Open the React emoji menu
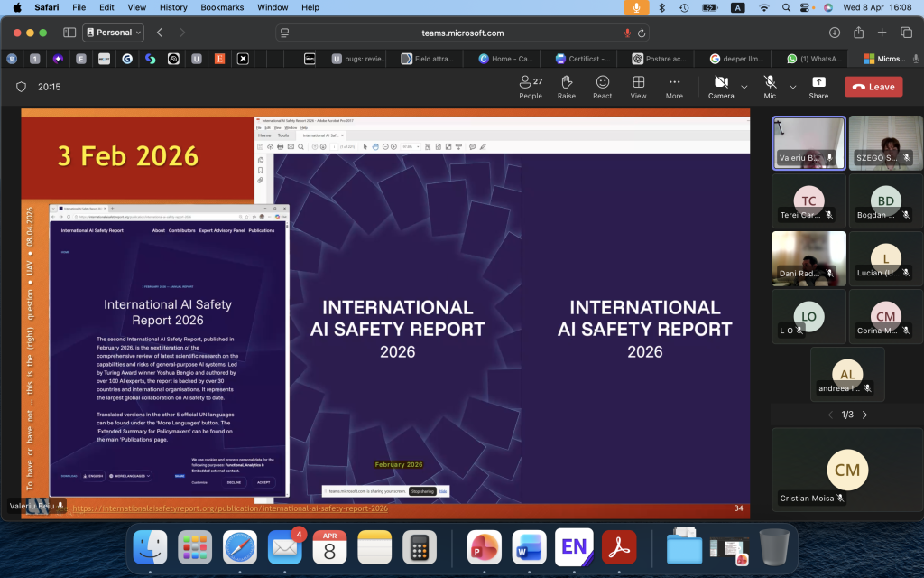Image resolution: width=924 pixels, height=578 pixels. [x=602, y=88]
